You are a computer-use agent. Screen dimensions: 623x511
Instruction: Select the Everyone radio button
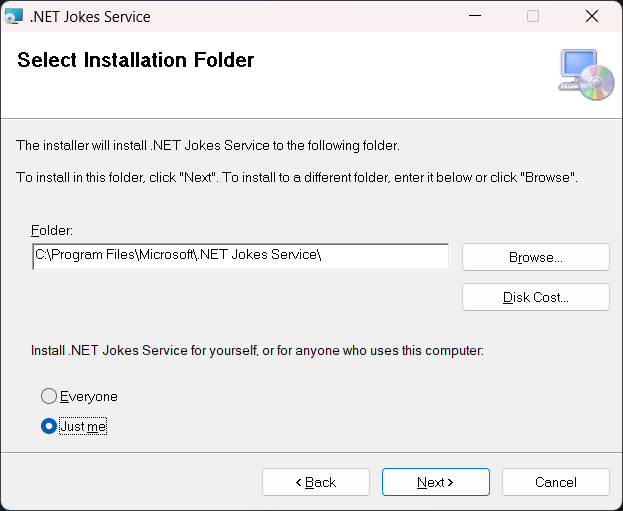pos(49,396)
